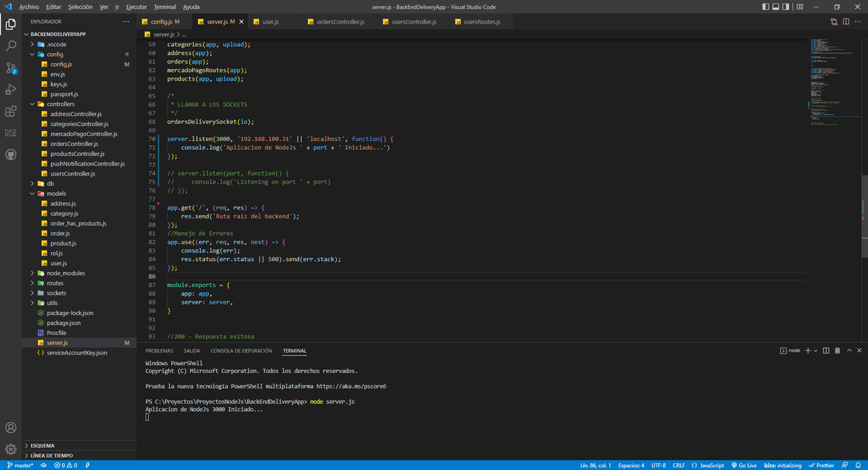Switch to the PROBLEMAS panel tab

coord(159,351)
